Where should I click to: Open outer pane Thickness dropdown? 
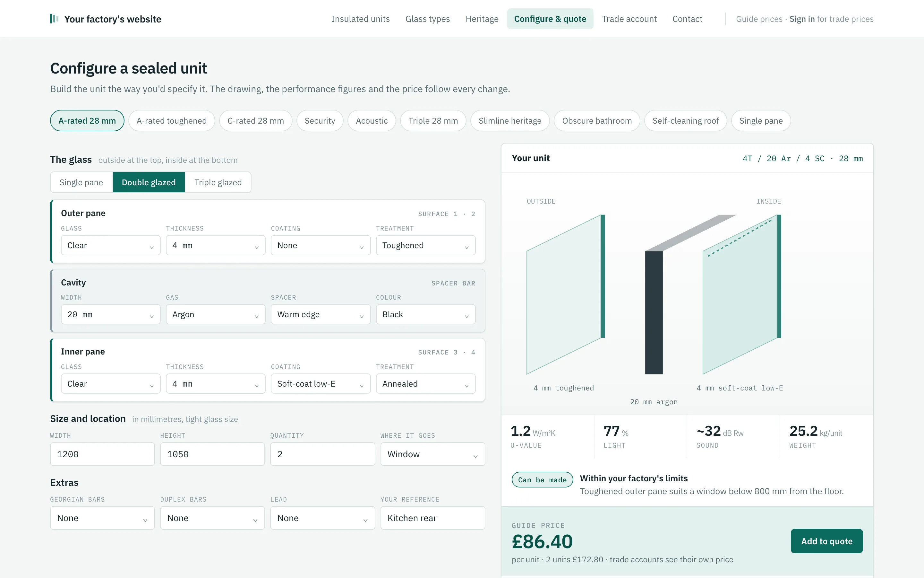click(x=216, y=245)
